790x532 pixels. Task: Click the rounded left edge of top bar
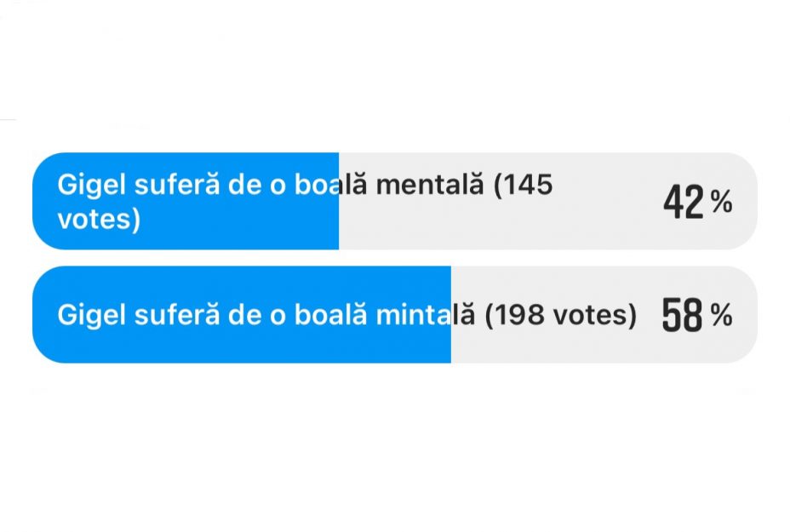point(41,200)
